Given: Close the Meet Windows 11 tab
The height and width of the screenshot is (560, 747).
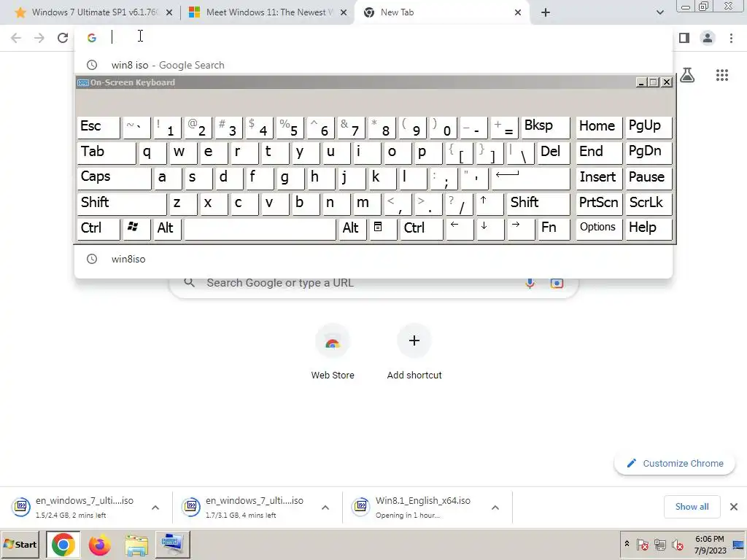Looking at the screenshot, I should click(x=344, y=12).
